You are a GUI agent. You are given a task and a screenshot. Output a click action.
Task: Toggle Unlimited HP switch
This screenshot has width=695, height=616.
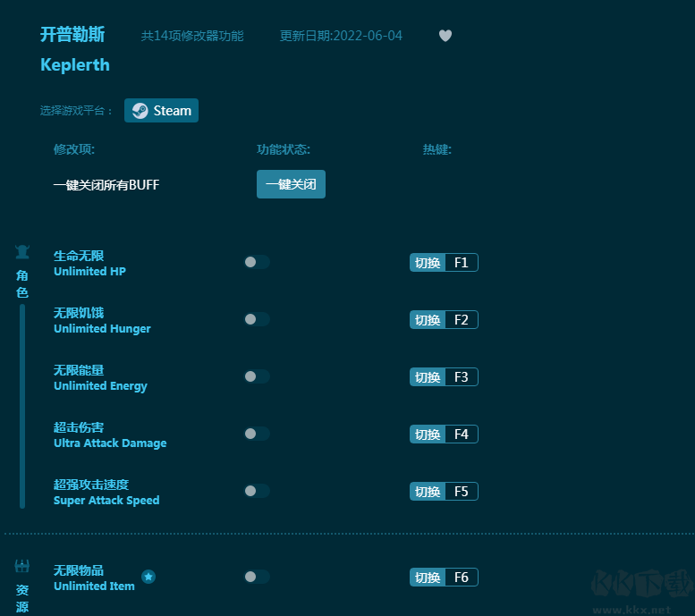[x=257, y=262]
